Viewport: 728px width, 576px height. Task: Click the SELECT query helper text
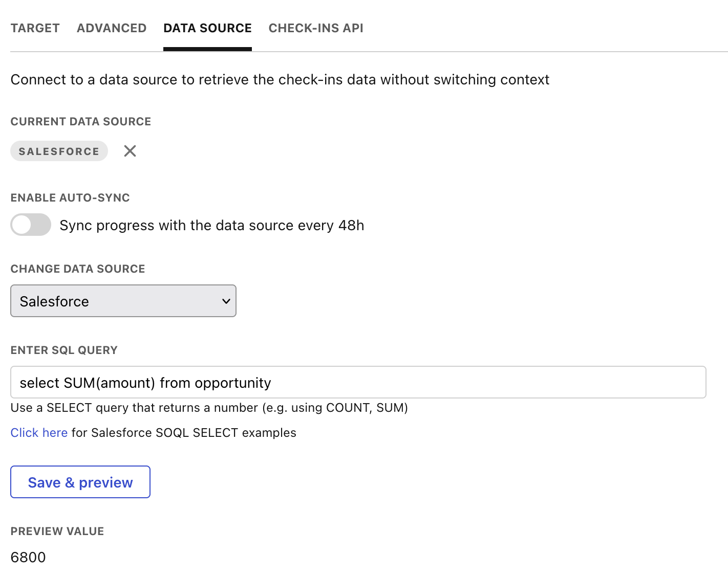pos(209,408)
